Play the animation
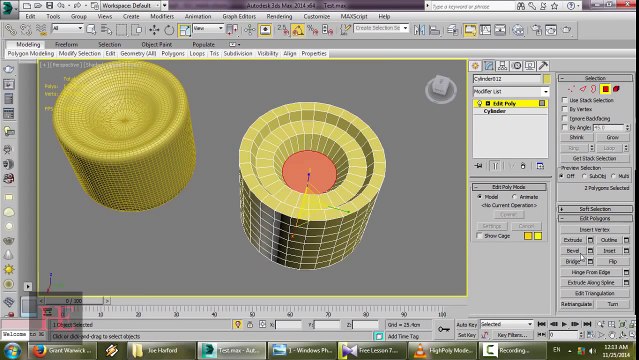This screenshot has height=360, width=639. pos(564,324)
